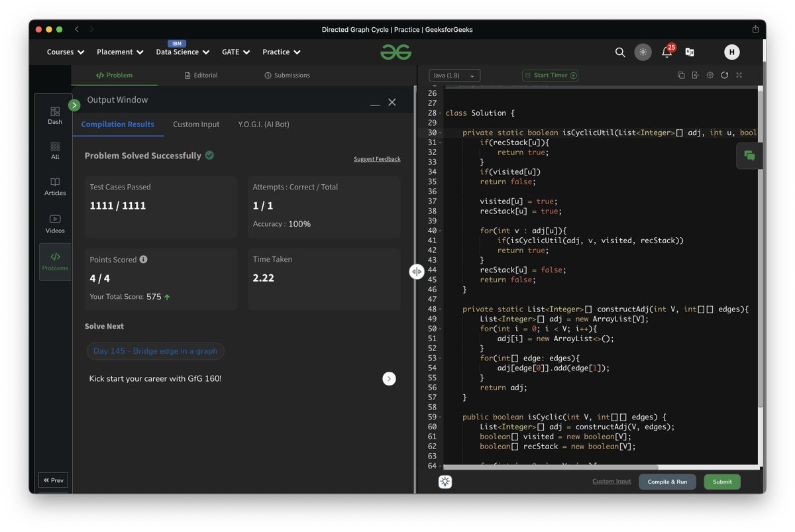This screenshot has width=795, height=532.
Task: Click Your Total Score 575
Action: [x=130, y=297]
